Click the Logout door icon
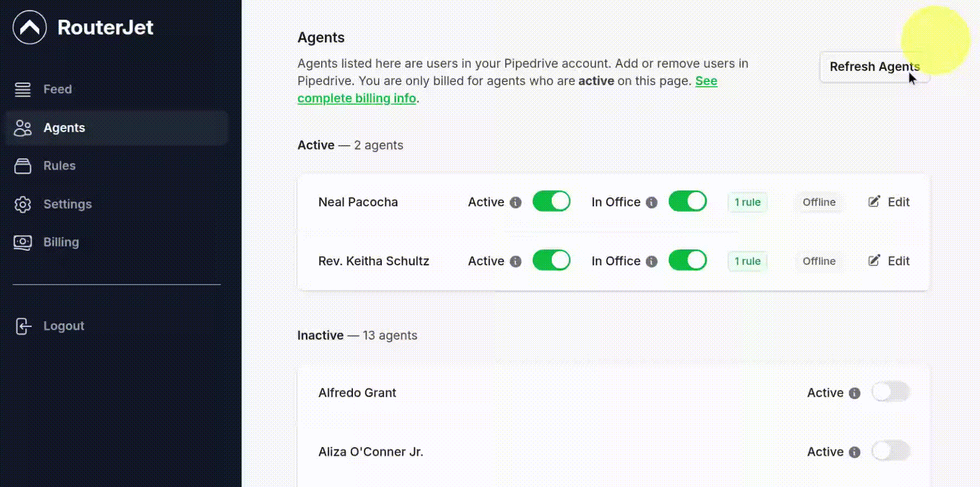 coord(22,326)
